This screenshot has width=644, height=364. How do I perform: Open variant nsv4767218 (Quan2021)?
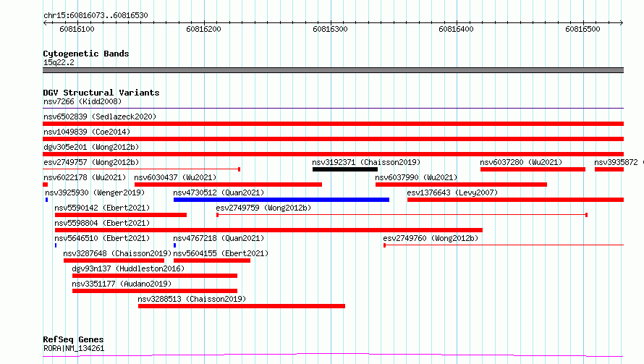coord(219,238)
